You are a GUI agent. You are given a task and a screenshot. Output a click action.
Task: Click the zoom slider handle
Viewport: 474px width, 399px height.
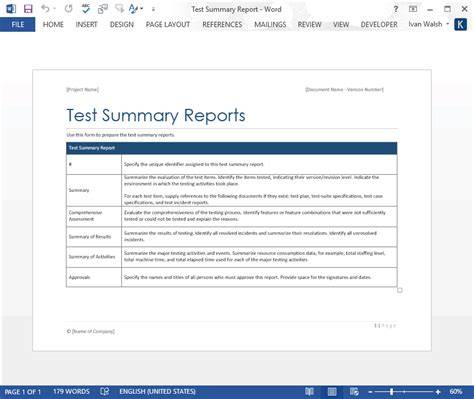pyautogui.click(x=392, y=392)
